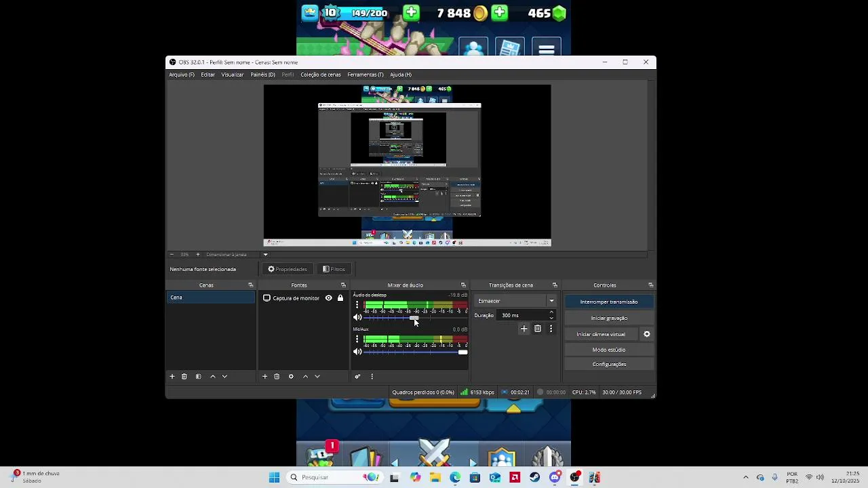Open audio mixer options menu at panel bottom

click(372, 376)
